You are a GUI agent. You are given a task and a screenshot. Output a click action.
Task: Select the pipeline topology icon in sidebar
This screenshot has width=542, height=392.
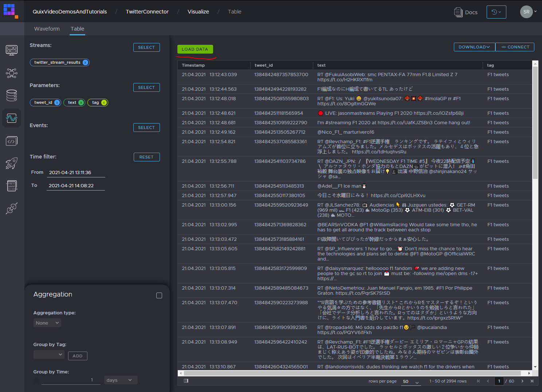[x=12, y=73]
